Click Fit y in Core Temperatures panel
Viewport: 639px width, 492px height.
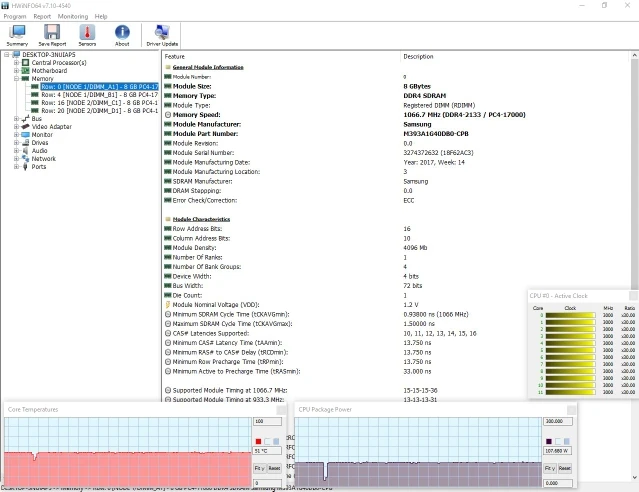pyautogui.click(x=260, y=468)
